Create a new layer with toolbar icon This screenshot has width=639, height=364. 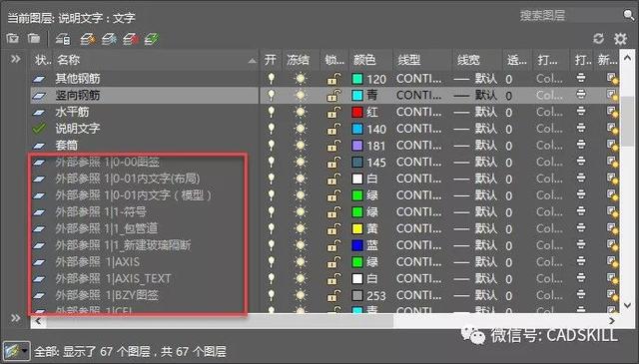(88, 39)
